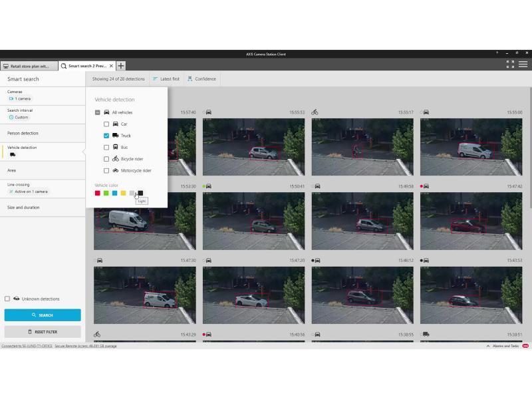Enable Unknown detections checkbox

pos(7,299)
